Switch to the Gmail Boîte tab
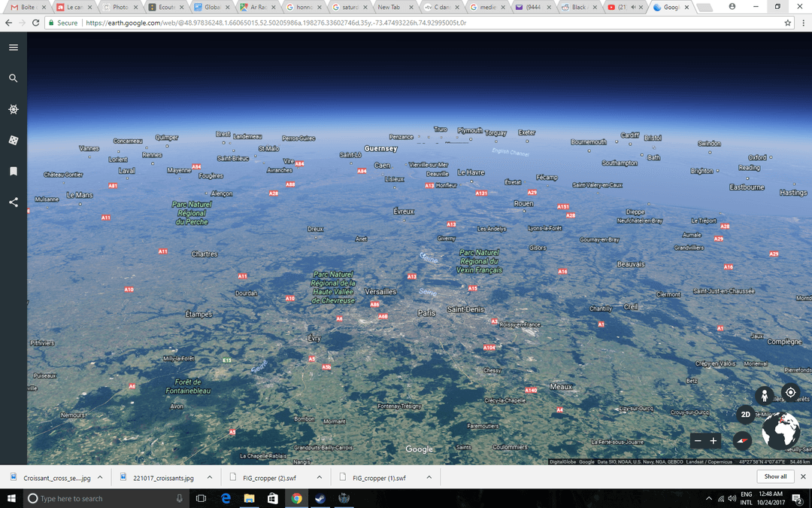This screenshot has width=812, height=508. click(24, 8)
